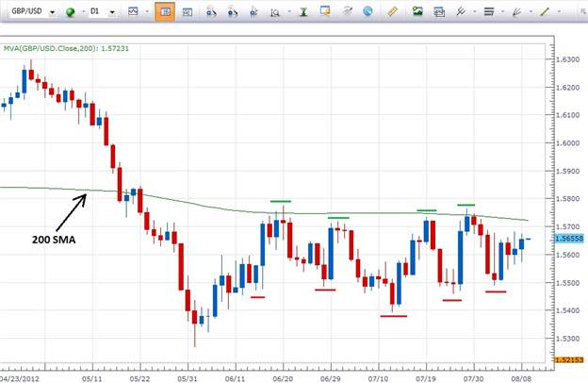The width and height of the screenshot is (588, 383).
Task: Click the chart window with key icon
Action: point(325,11)
